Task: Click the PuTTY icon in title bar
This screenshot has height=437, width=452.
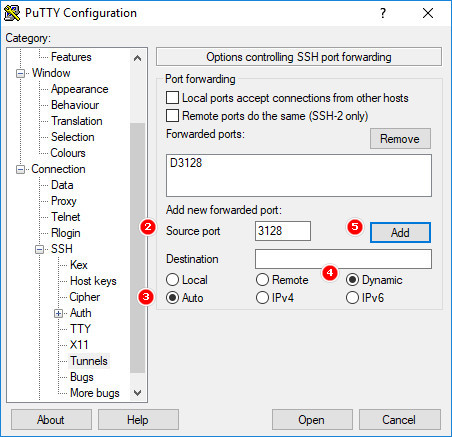Action: pos(12,13)
